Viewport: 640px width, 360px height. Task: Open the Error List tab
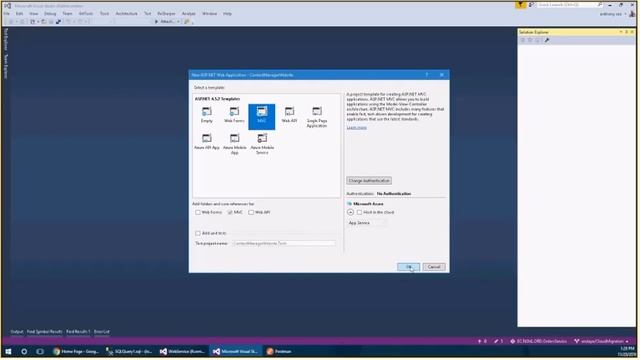click(102, 331)
